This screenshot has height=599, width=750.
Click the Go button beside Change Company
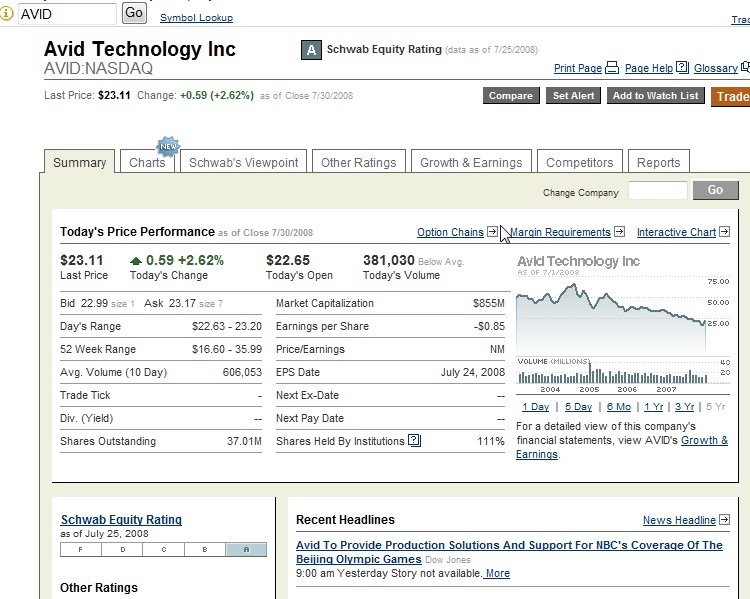pyautogui.click(x=716, y=190)
